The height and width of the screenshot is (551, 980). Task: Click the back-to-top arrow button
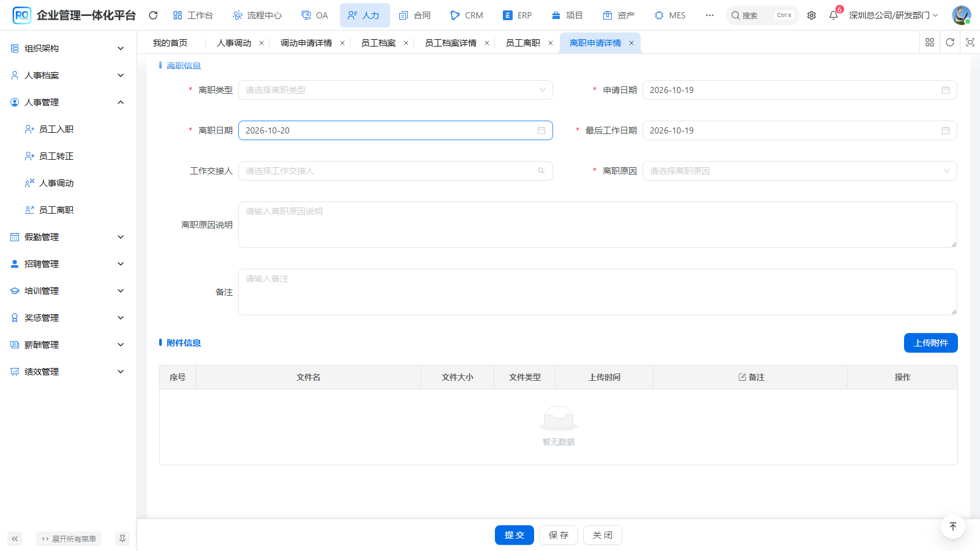[x=953, y=527]
